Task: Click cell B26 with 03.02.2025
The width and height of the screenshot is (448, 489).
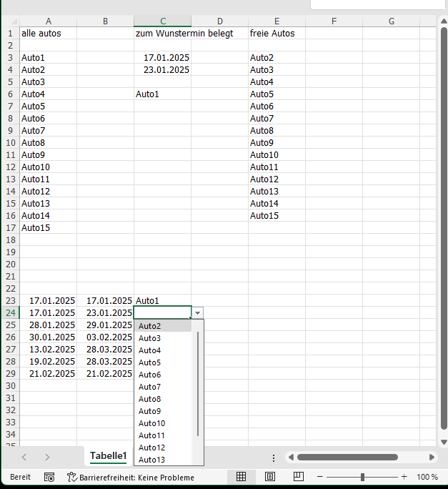Action: (105, 337)
